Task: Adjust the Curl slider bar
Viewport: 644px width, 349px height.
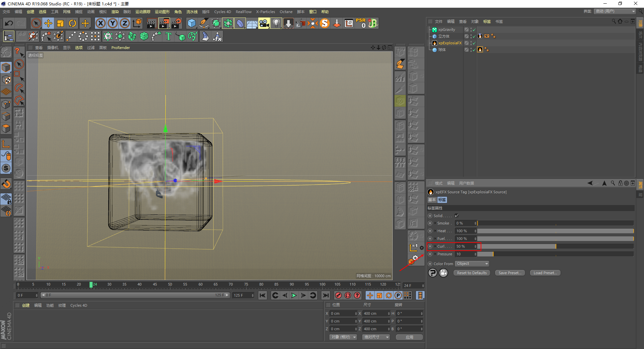Action: (555, 246)
